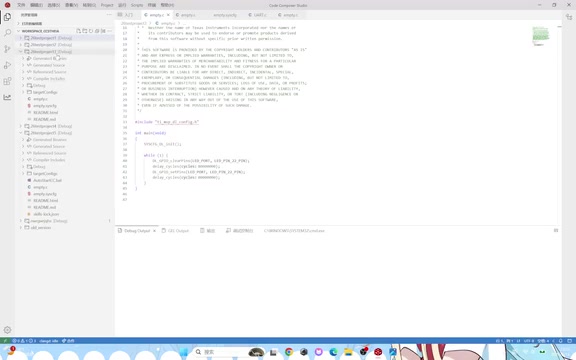The width and height of the screenshot is (576, 360).
Task: Click the icon at the right of the panel tab bar
Action: pos(556,230)
